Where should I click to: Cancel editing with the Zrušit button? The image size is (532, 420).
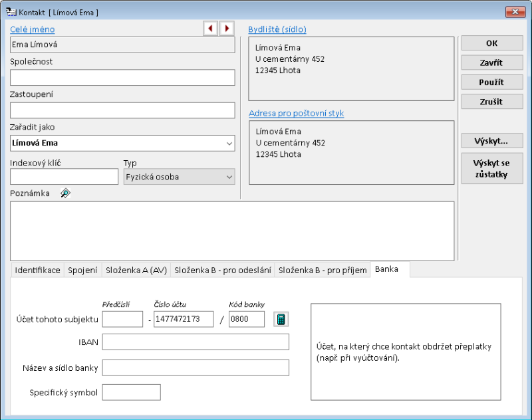[x=491, y=101]
